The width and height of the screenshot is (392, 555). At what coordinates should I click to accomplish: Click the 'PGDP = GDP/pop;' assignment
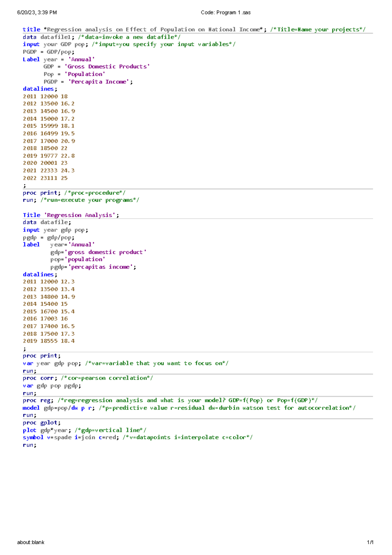click(x=49, y=52)
